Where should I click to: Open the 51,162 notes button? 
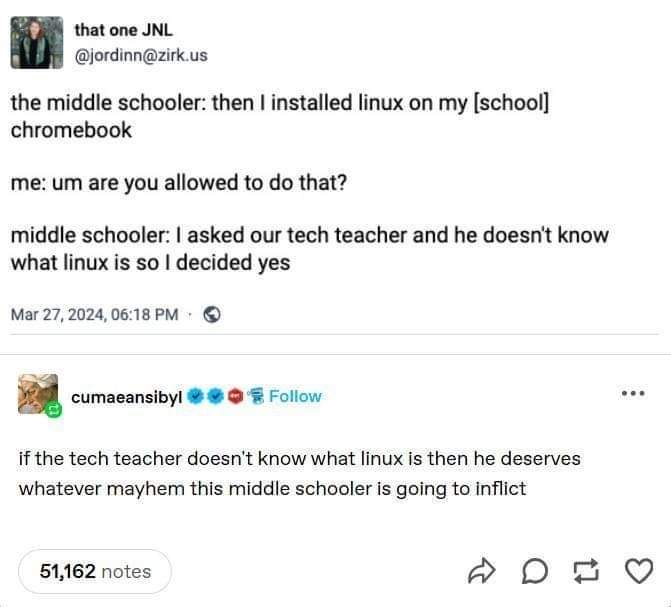pyautogui.click(x=95, y=571)
